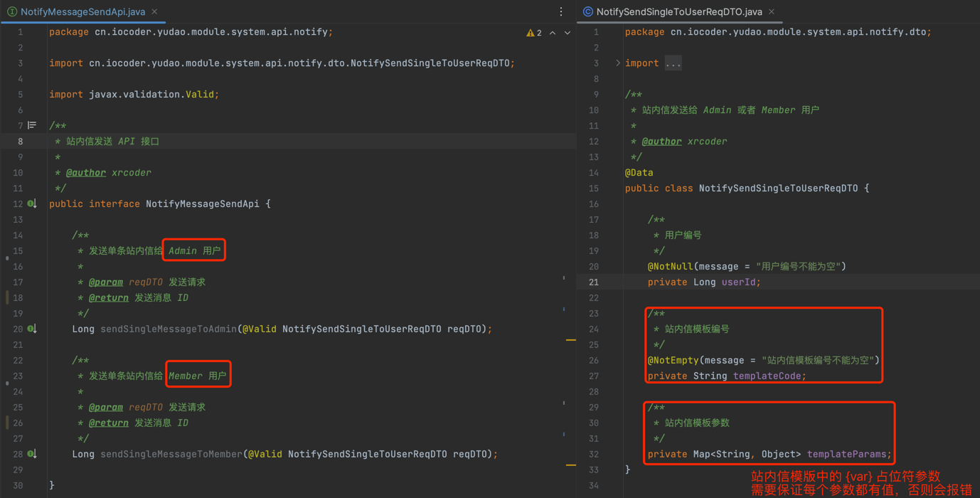Open the editor tab options three-dot menu
980x498 pixels.
pyautogui.click(x=561, y=11)
